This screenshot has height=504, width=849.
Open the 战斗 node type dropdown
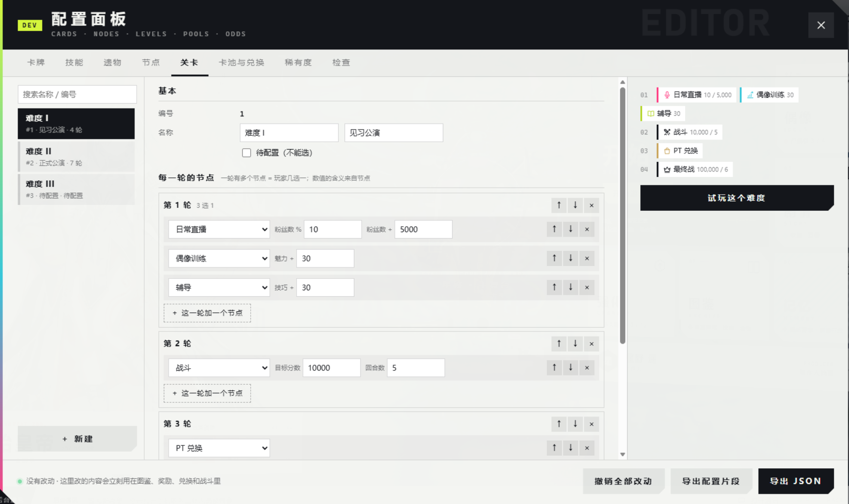[x=219, y=368]
